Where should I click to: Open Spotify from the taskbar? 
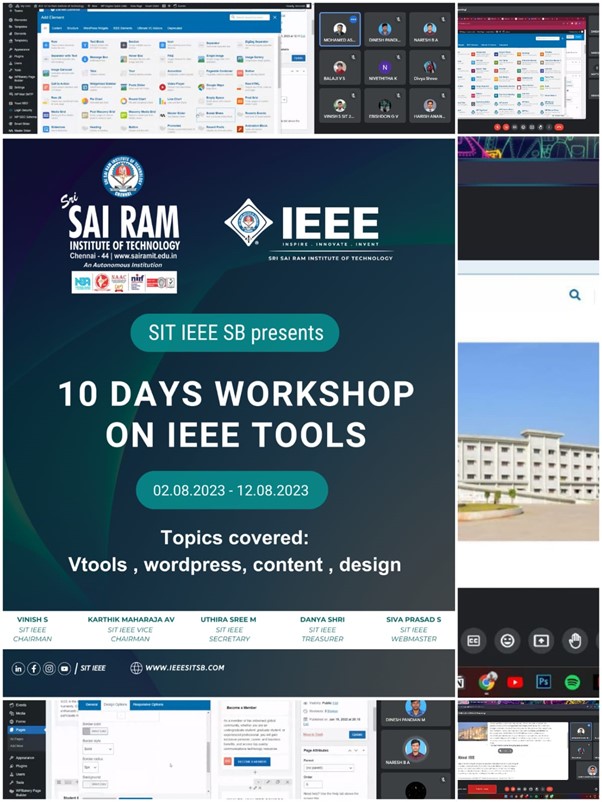point(573,682)
